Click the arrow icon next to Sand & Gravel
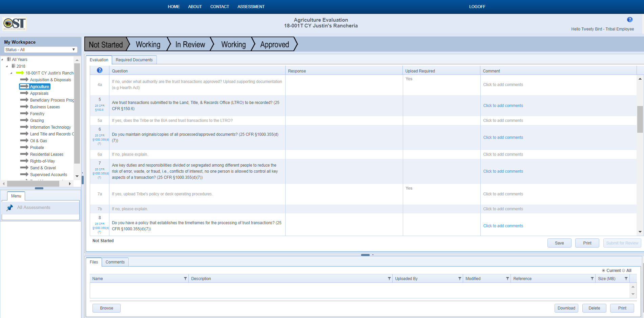Screen dimensions: 644x318 click(x=24, y=168)
